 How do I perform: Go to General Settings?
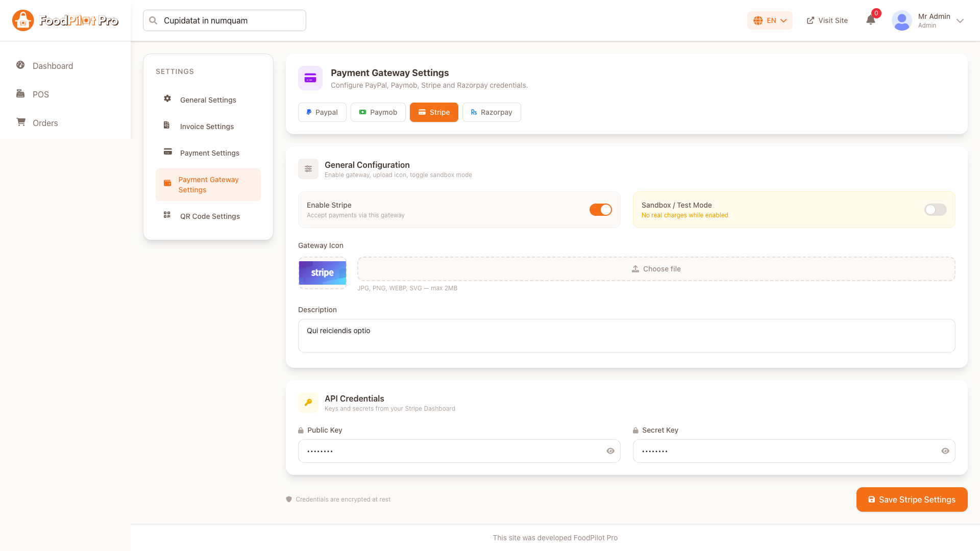pos(208,100)
